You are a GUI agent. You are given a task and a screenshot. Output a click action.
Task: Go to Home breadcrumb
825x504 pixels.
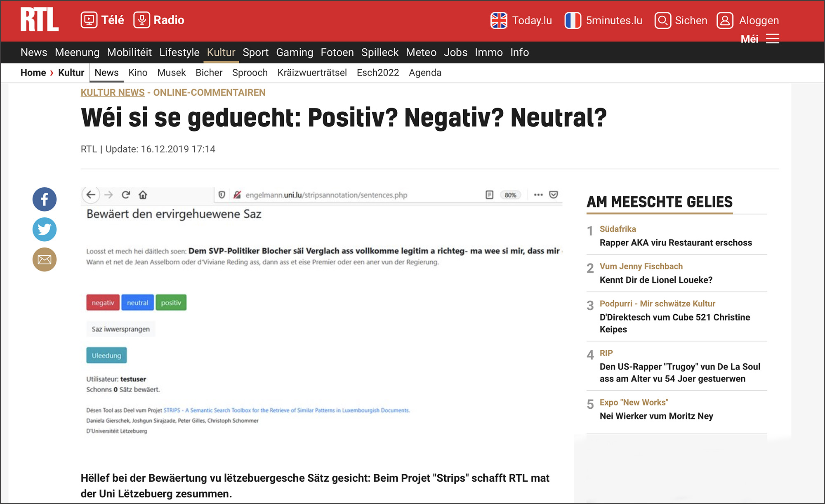[33, 73]
